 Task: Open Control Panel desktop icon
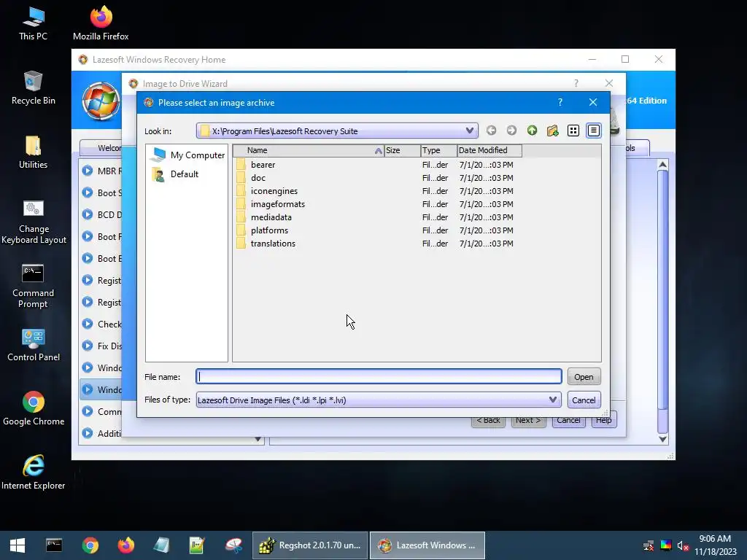[x=34, y=345]
